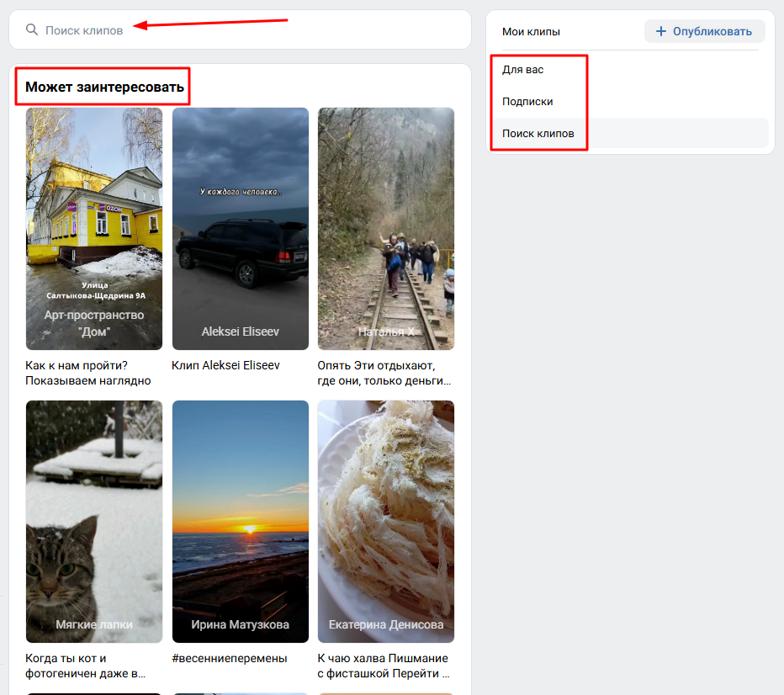Click the plus icon on Опубликовать button
Image resolution: width=784 pixels, height=695 pixels.
(x=660, y=32)
